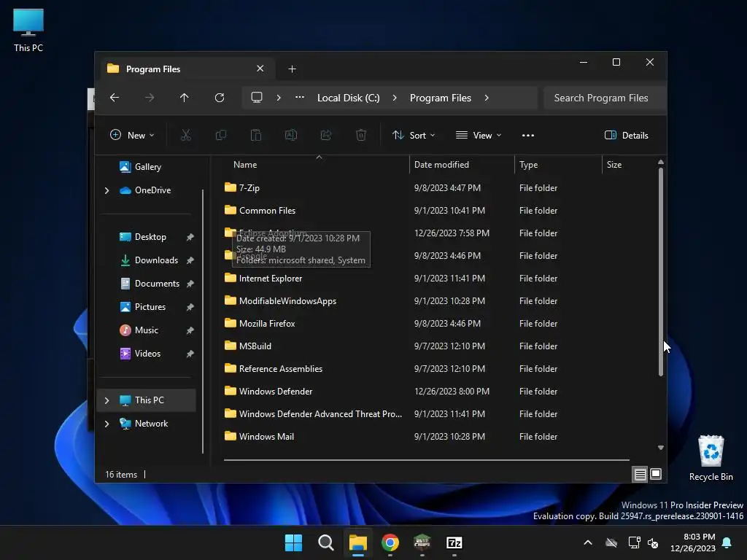Open Downloads in Quick access

click(156, 260)
